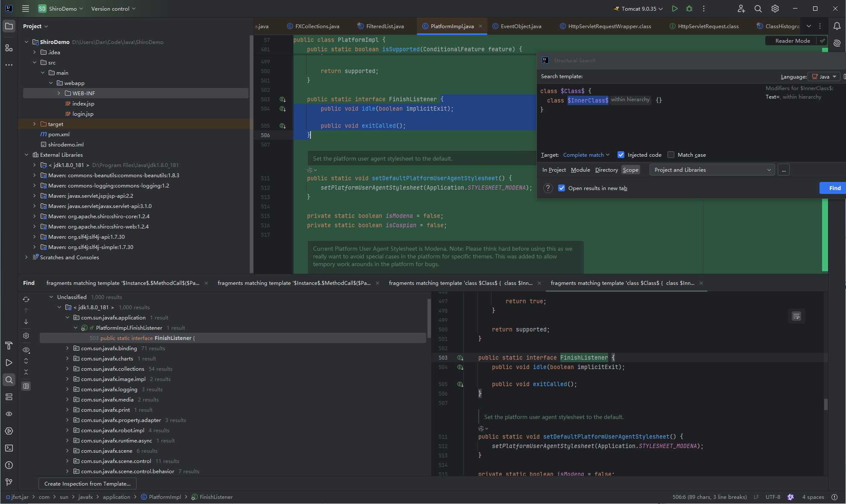The image size is (846, 504).
Task: Open Search Everywhere magnifier
Action: click(x=758, y=9)
